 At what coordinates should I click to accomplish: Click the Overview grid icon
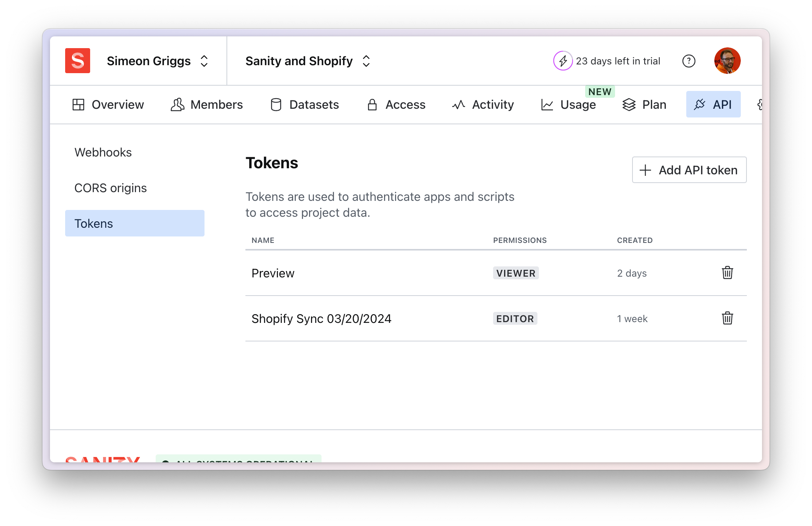pos(78,105)
